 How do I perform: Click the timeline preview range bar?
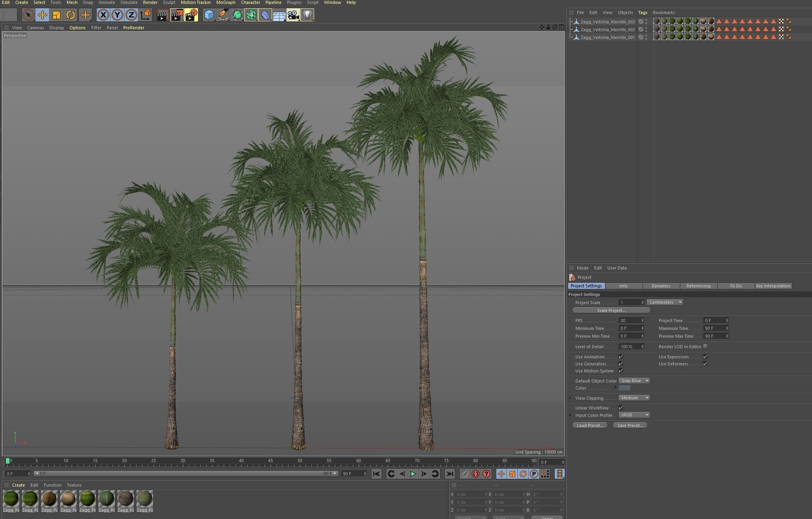[186, 473]
